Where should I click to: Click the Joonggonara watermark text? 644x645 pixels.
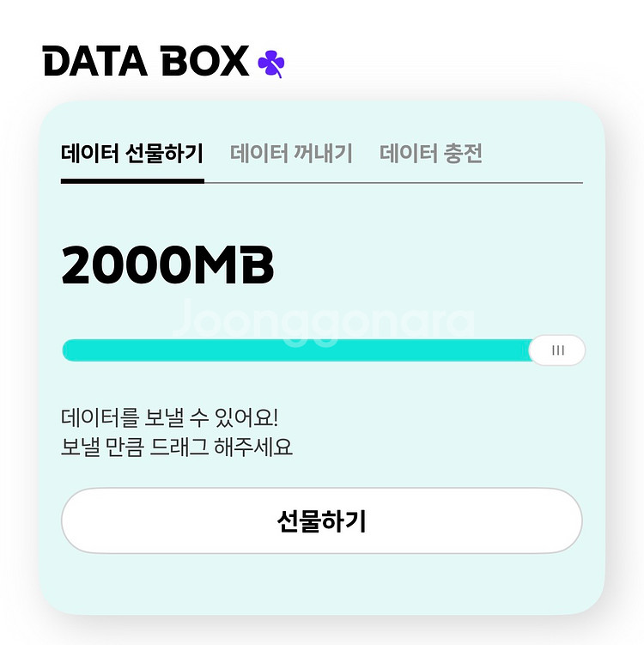[x=323, y=321]
